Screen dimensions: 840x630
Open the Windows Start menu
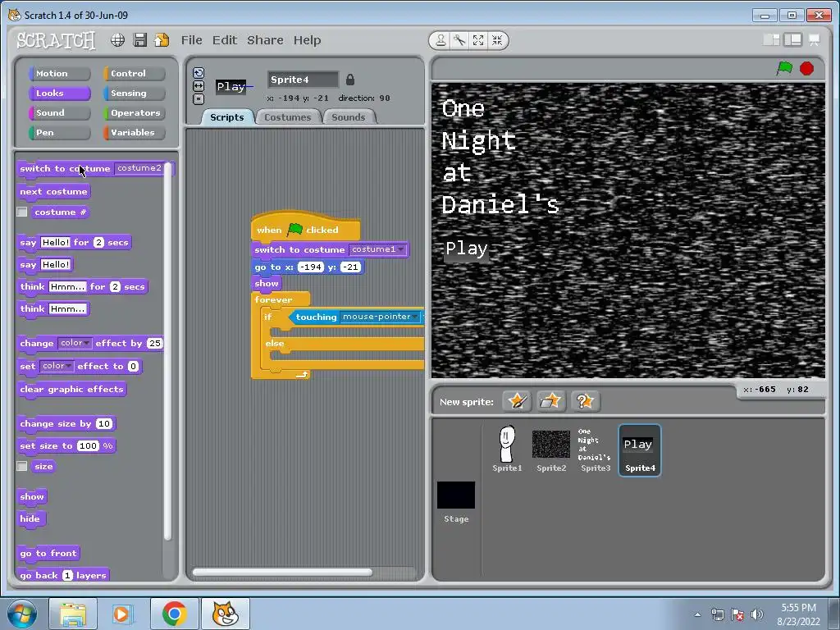pos(22,614)
